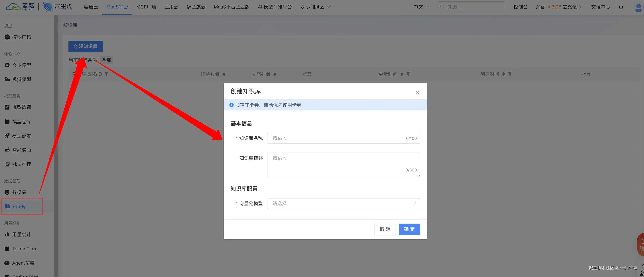Open the 中文 language dropdown
Viewport: 644px width, 277px height.
click(421, 7)
